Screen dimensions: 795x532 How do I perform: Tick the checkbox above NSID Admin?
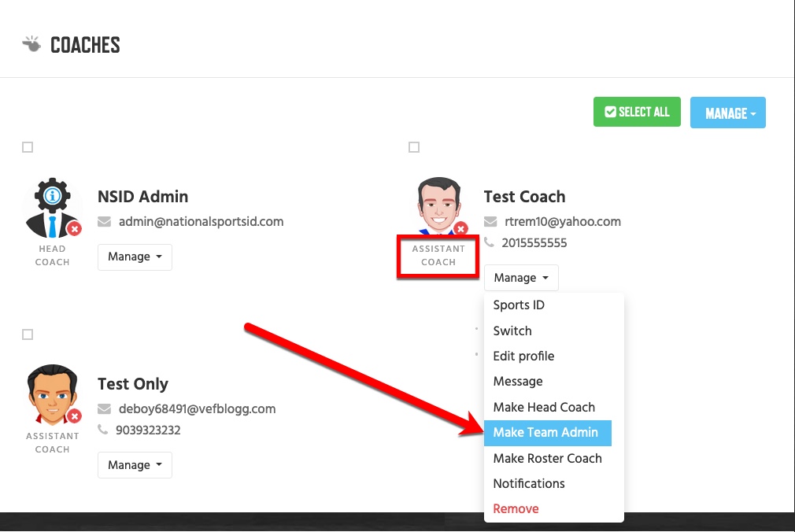[28, 147]
